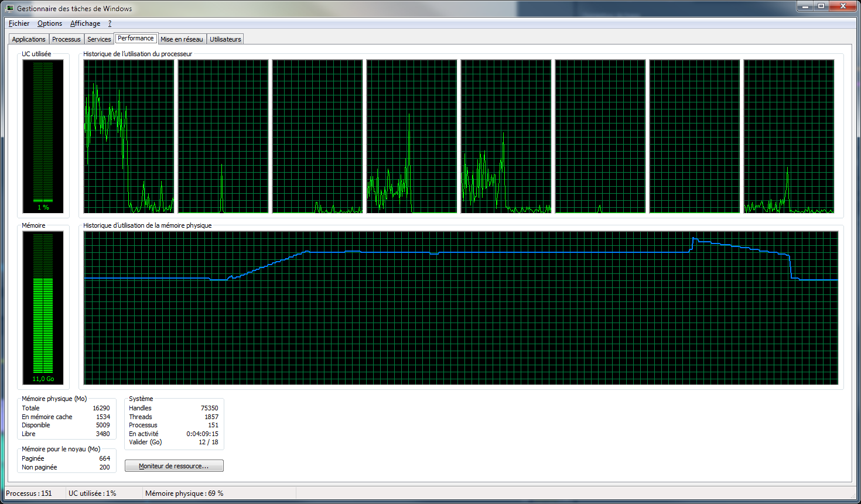The image size is (861, 504).
Task: Click the fourth CPU core history graph
Action: 412,136
